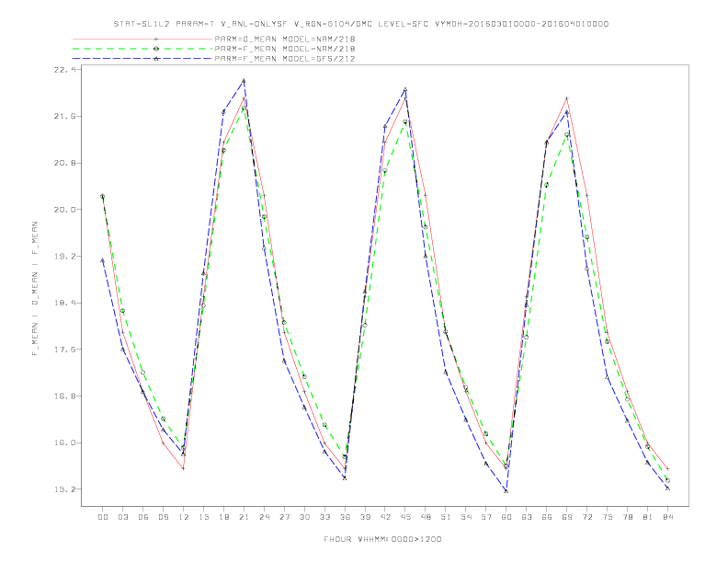This screenshot has height=563, width=728.
Task: Click x-axis tick label 60
Action: click(x=506, y=517)
